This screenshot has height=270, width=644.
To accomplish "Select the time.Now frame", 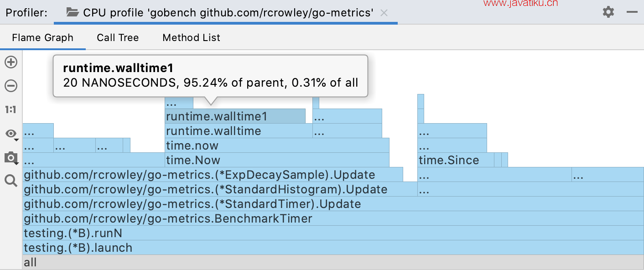I will click(277, 160).
